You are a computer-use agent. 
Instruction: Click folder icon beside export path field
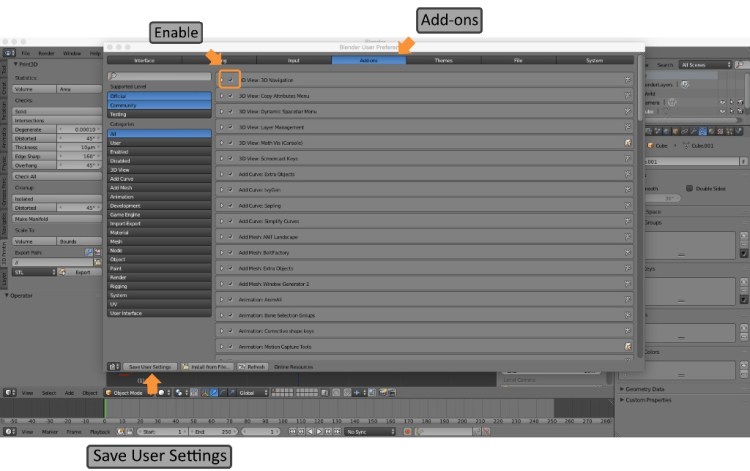(98, 262)
